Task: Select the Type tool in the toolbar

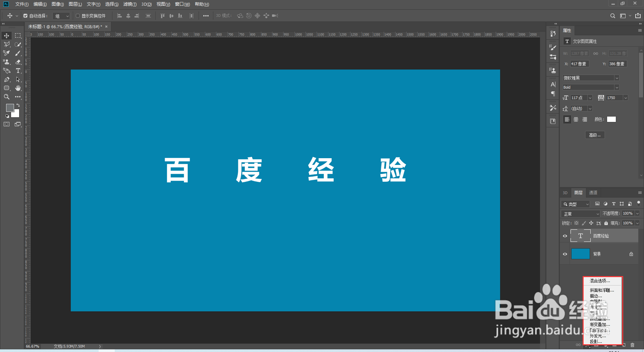Action: [x=18, y=71]
